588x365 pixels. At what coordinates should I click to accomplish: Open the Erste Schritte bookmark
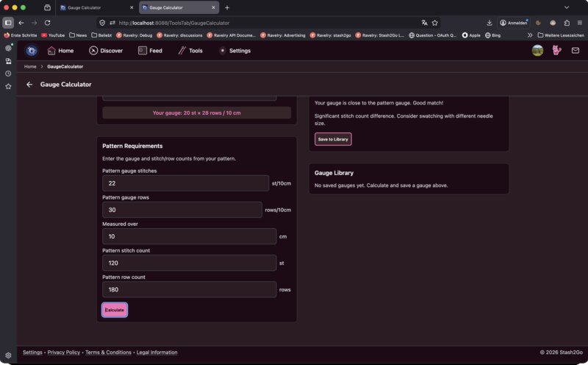pyautogui.click(x=21, y=35)
